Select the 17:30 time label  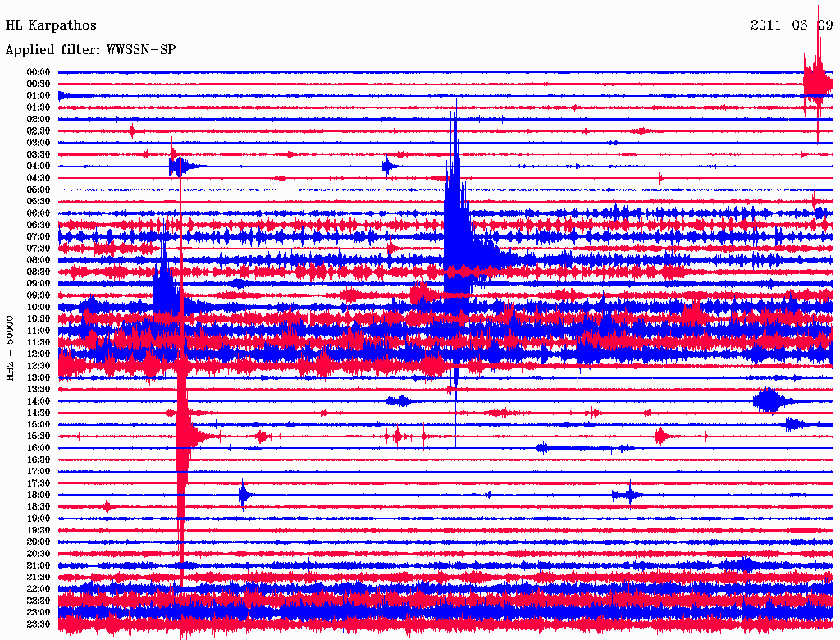point(38,483)
